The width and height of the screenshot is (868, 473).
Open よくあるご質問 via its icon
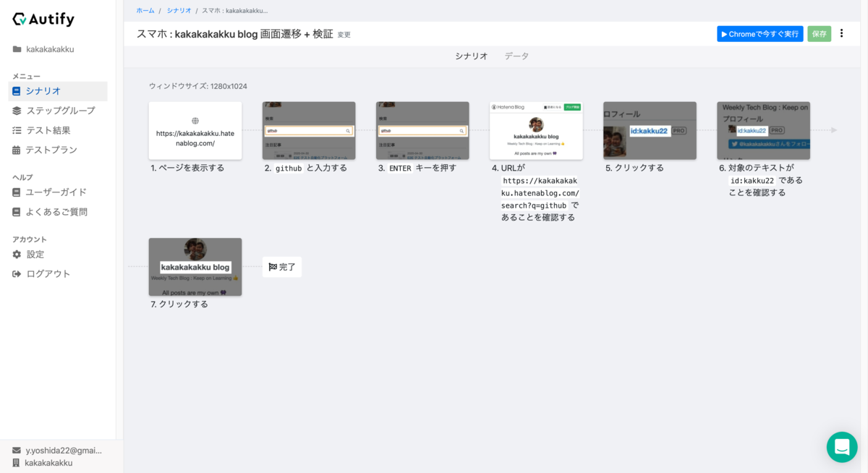(x=17, y=211)
